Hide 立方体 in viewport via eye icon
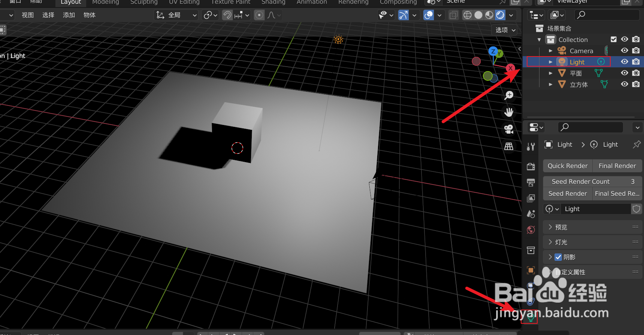 (x=625, y=84)
